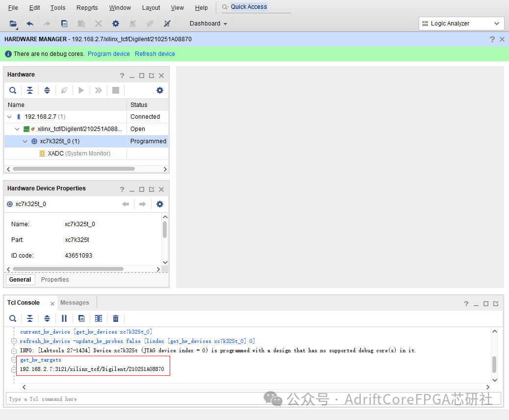Select ID code value 43651093
Screen dimensions: 509x420
(x=78, y=255)
